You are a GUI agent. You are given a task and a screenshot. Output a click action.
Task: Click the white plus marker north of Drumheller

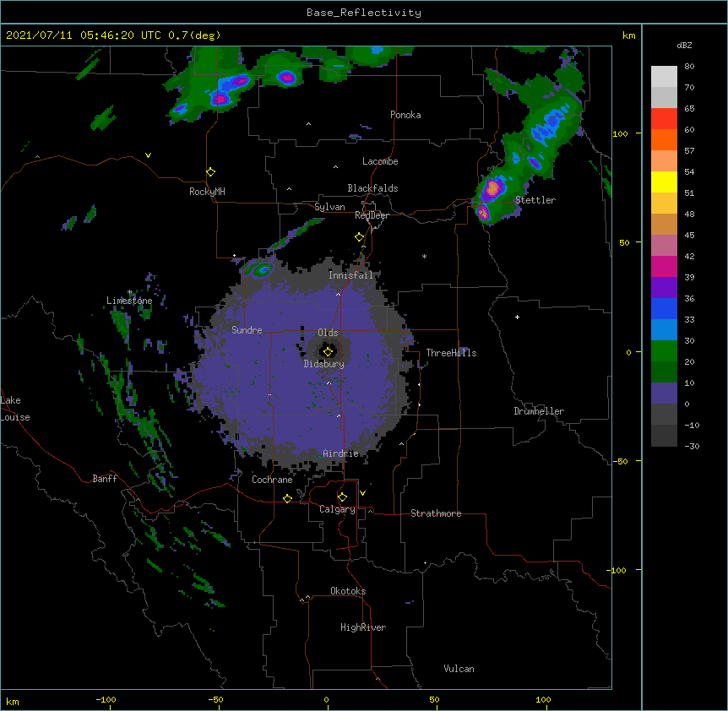tap(517, 317)
